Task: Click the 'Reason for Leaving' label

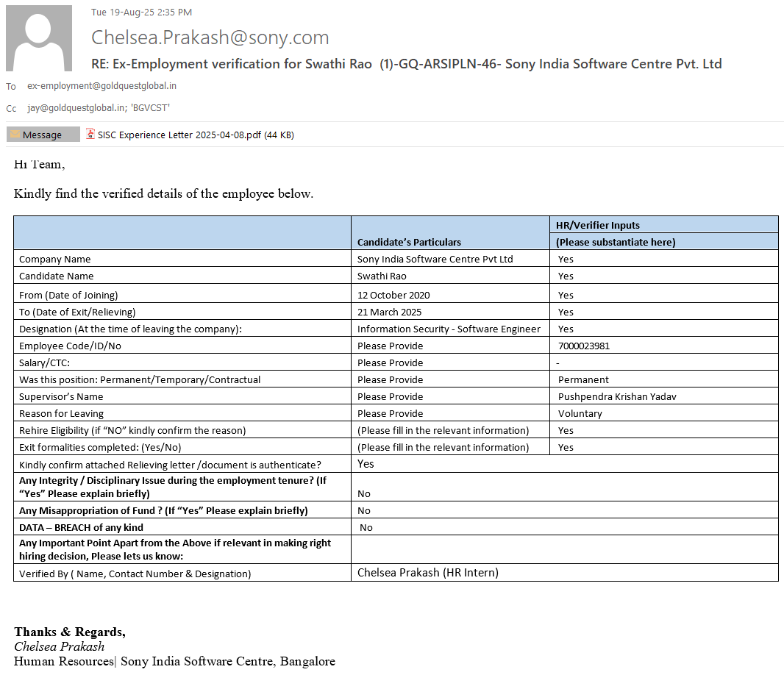Action: 62,413
